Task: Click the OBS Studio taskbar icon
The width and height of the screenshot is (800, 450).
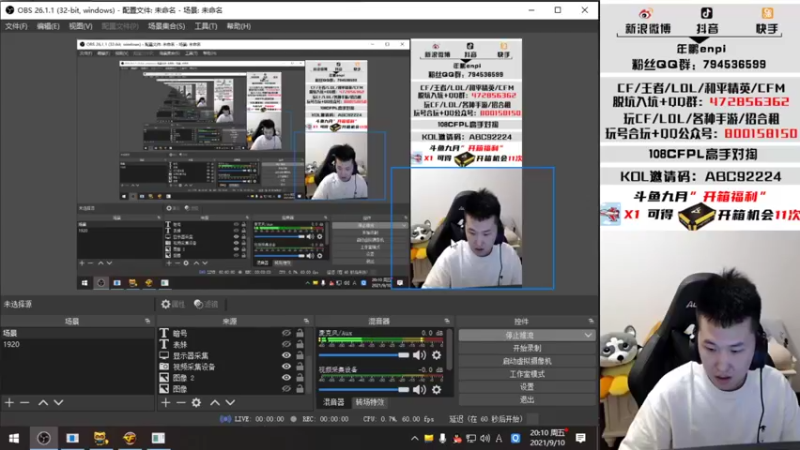Action: (x=44, y=438)
